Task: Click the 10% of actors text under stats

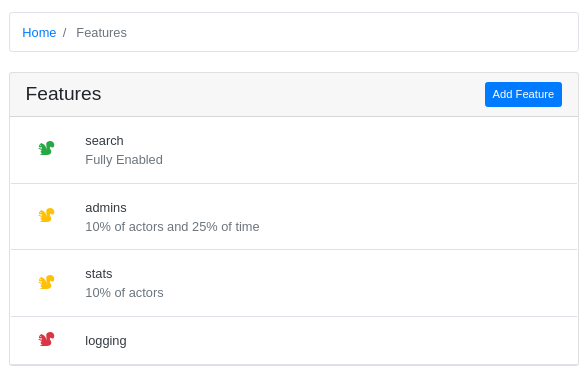Action: point(124,292)
